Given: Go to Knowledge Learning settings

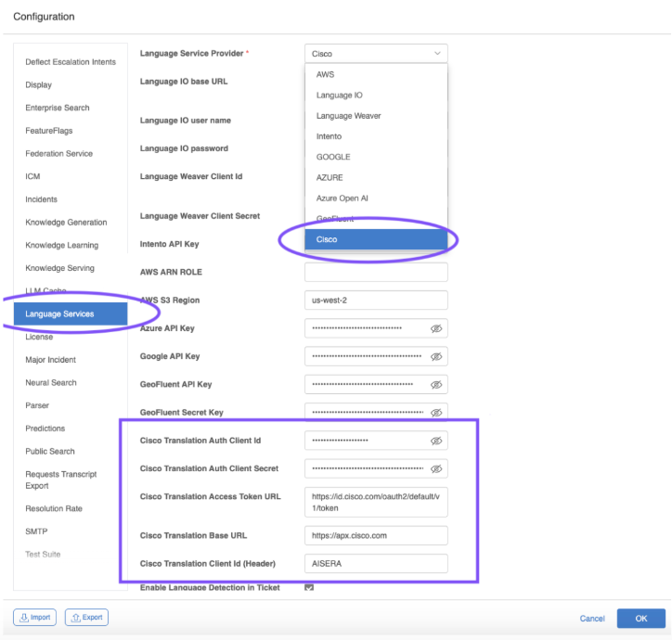Looking at the screenshot, I should click(71, 245).
